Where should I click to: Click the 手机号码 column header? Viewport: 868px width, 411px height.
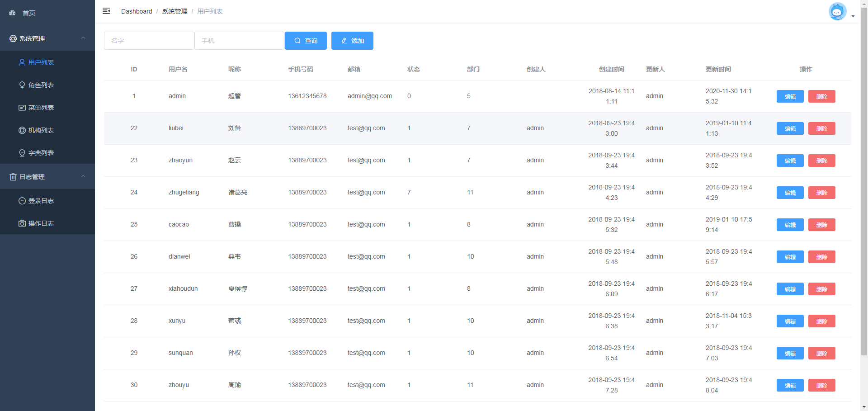click(301, 69)
